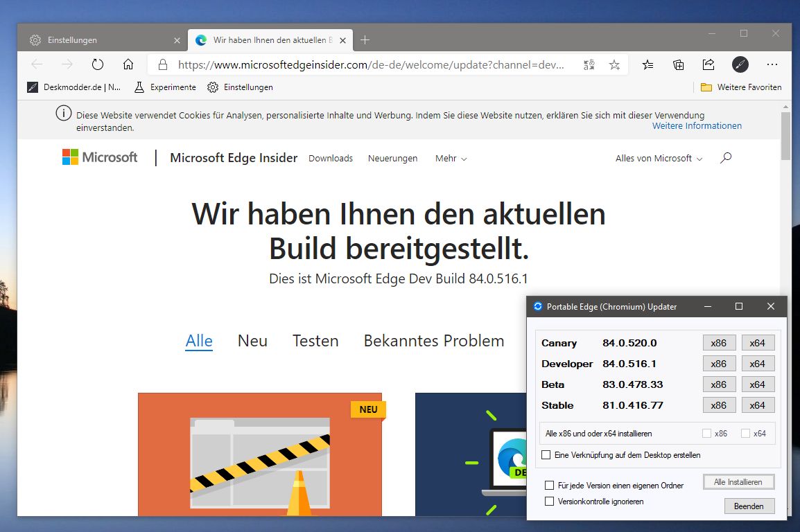The height and width of the screenshot is (532, 800).
Task: Add page to favorites with star icon
Action: tap(614, 64)
